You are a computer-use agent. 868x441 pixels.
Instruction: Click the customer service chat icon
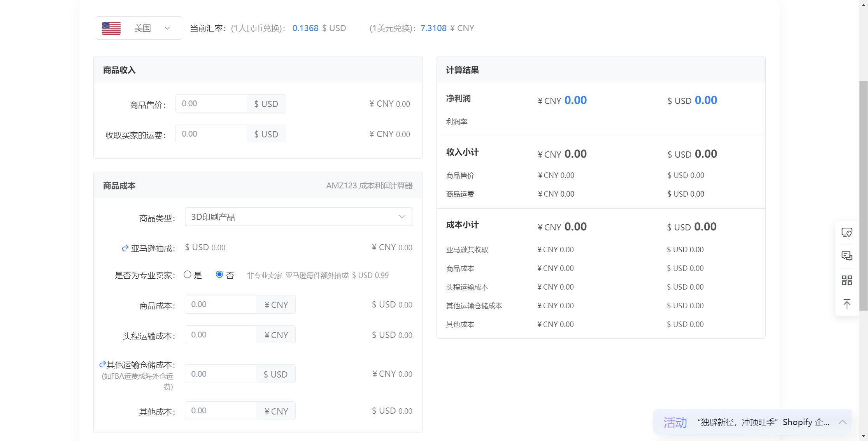tap(847, 233)
